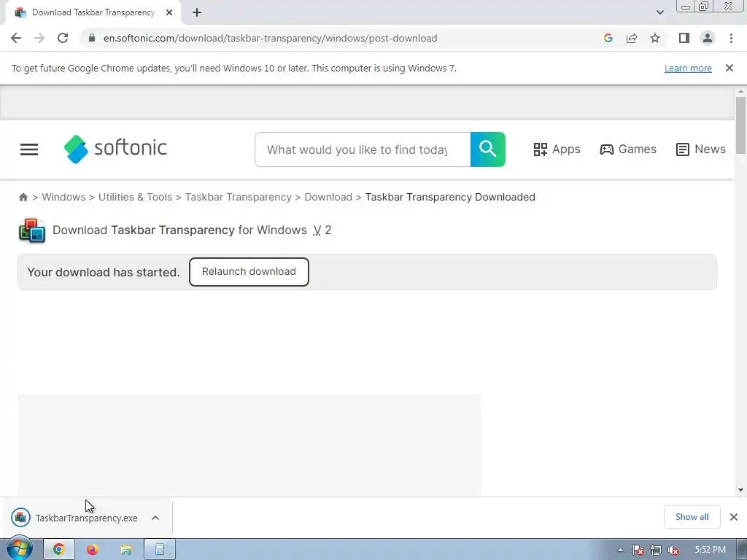Click the Google icon in address bar
Image resolution: width=747 pixels, height=560 pixels.
[608, 38]
